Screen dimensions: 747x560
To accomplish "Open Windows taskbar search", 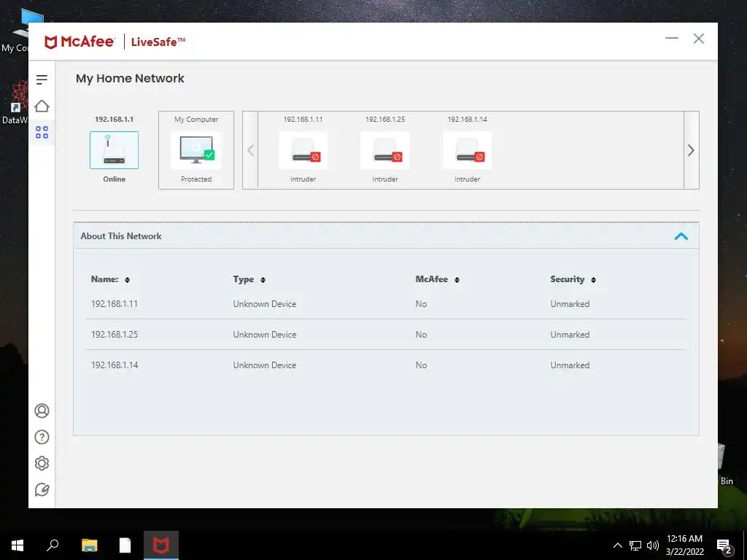I will [x=53, y=545].
